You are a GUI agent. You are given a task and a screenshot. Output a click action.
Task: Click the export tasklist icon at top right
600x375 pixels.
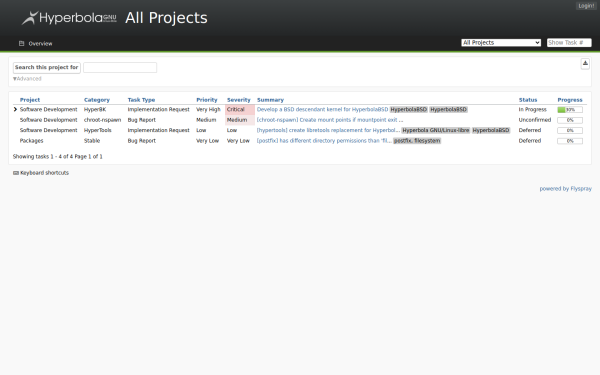(x=585, y=64)
